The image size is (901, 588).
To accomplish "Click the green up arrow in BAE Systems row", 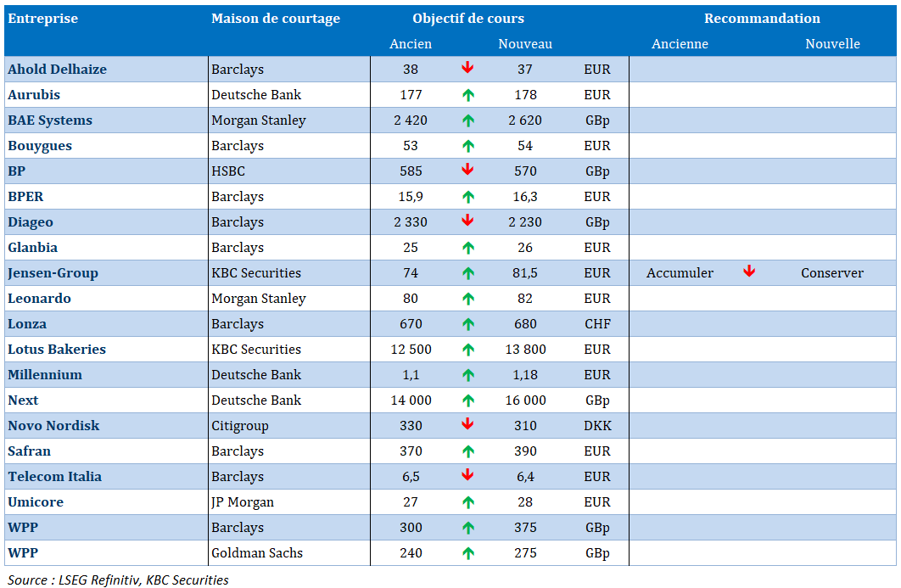I will tap(468, 120).
